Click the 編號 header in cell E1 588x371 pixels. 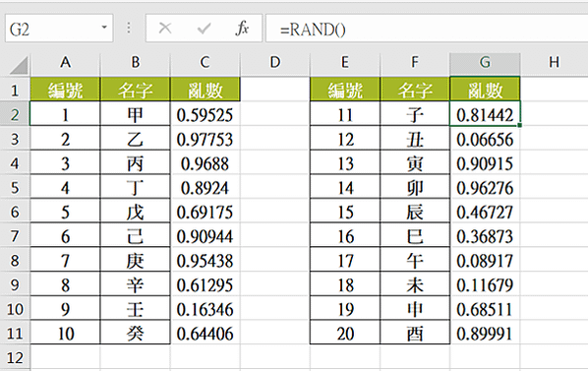(x=345, y=90)
